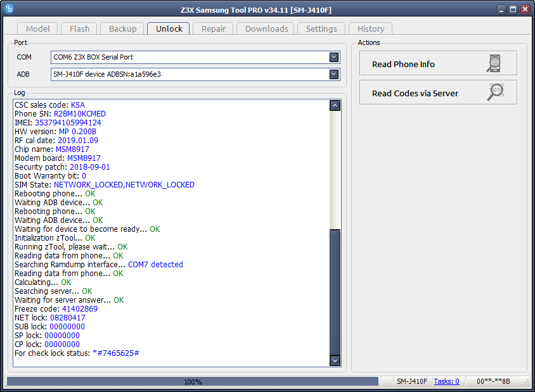Image resolution: width=535 pixels, height=392 pixels.
Task: Open the Tasks: 0 link
Action: (446, 381)
